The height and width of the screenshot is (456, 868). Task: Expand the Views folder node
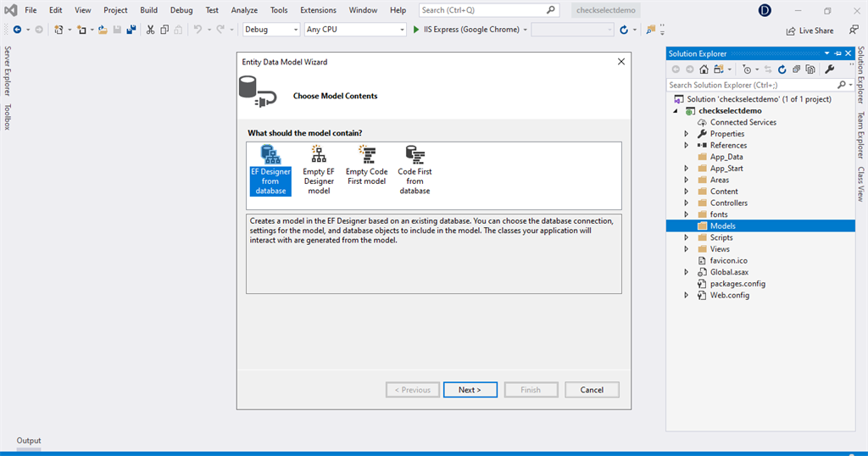pos(687,249)
